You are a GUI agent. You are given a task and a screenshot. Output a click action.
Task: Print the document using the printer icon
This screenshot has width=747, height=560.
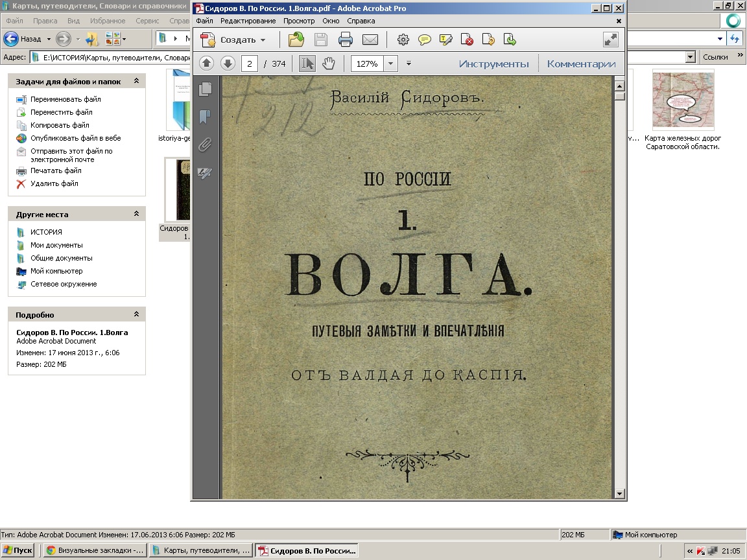345,40
